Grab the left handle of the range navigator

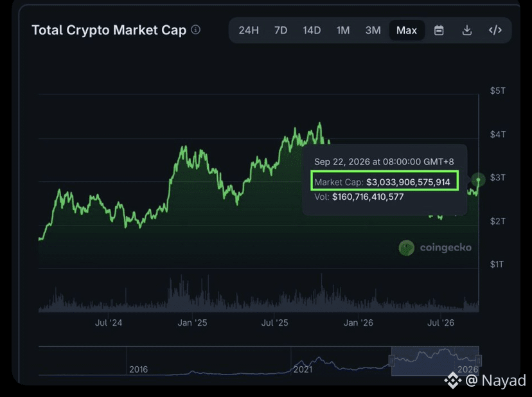click(x=391, y=360)
